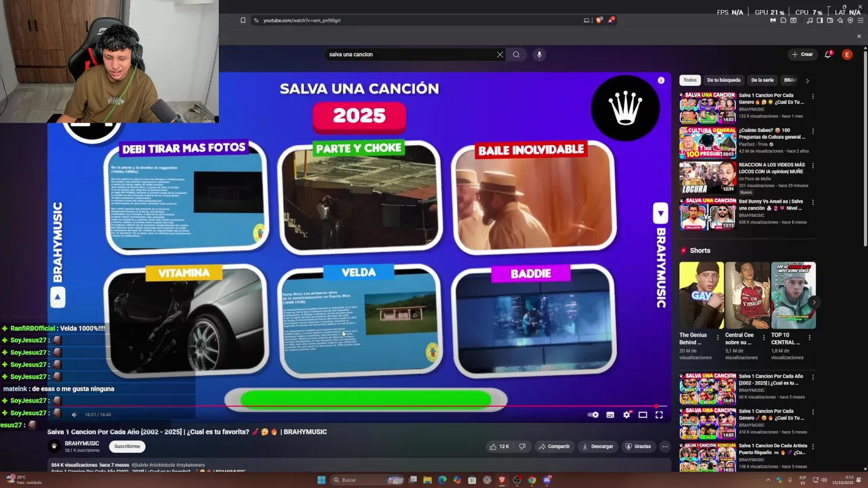Start voice search with the microphone
Viewport: 868px width, 488px height.
click(x=539, y=54)
